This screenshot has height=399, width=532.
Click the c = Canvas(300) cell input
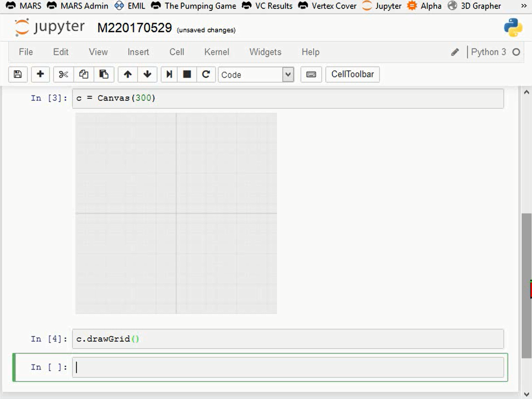pyautogui.click(x=288, y=98)
